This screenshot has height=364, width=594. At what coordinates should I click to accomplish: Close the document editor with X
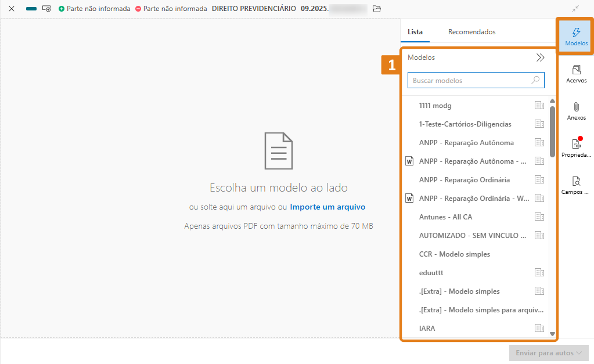[x=11, y=9]
